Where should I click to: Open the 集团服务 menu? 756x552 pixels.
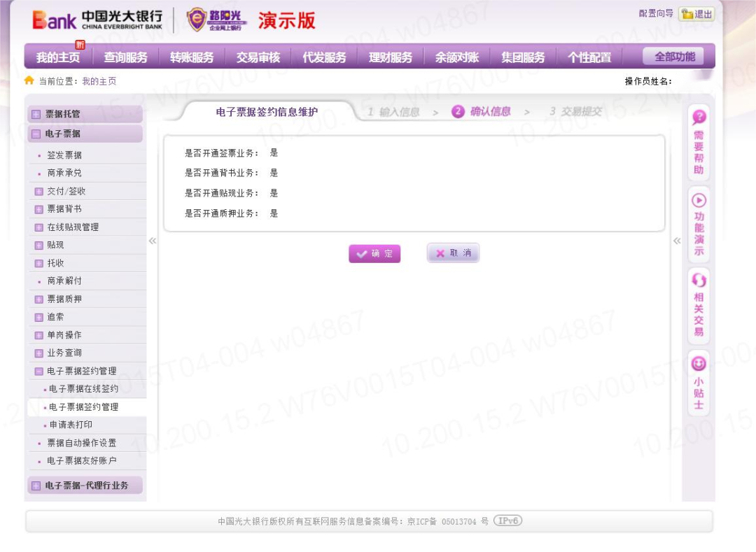[x=523, y=57]
